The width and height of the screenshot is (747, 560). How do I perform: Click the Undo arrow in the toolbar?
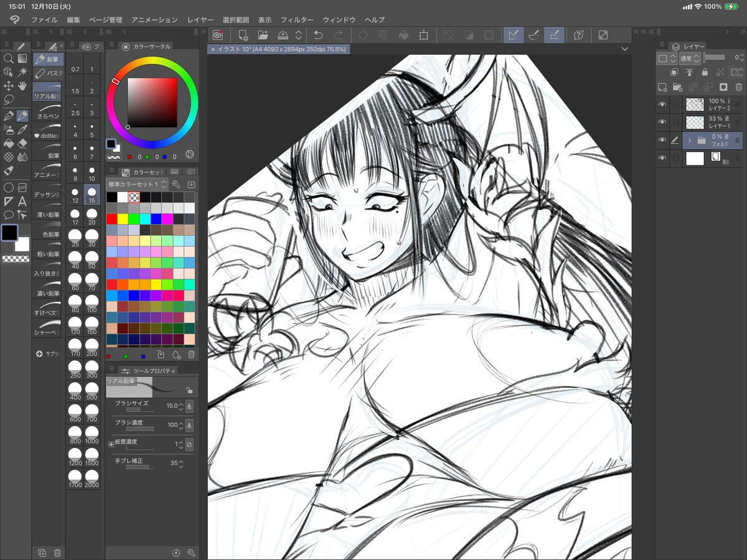[x=319, y=35]
